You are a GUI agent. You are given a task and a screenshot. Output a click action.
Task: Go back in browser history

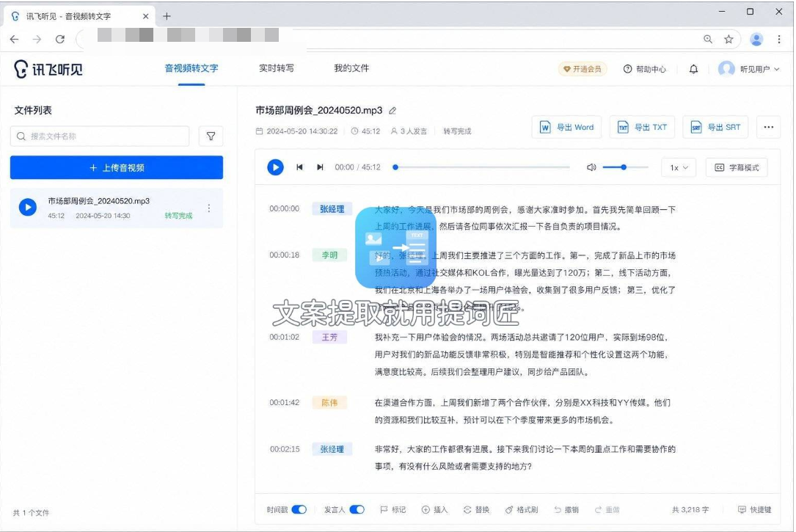14,39
